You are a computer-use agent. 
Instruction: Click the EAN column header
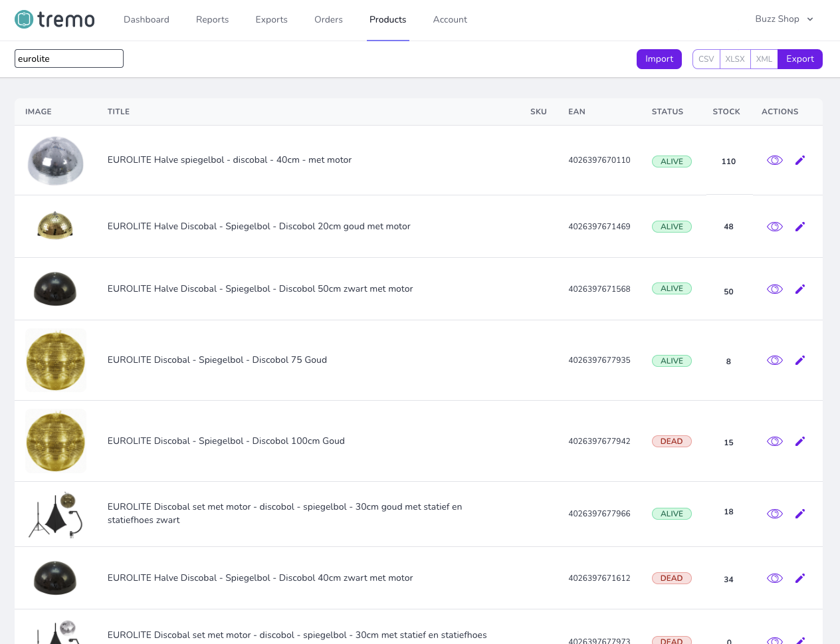[x=577, y=112]
